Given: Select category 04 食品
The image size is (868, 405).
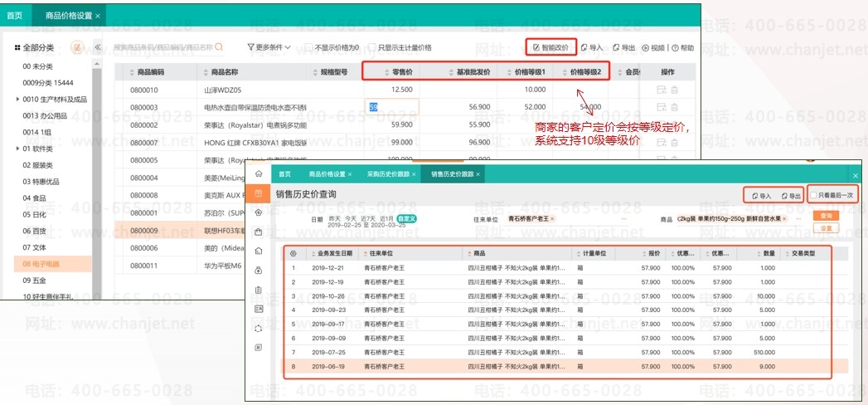Looking at the screenshot, I should [x=34, y=198].
